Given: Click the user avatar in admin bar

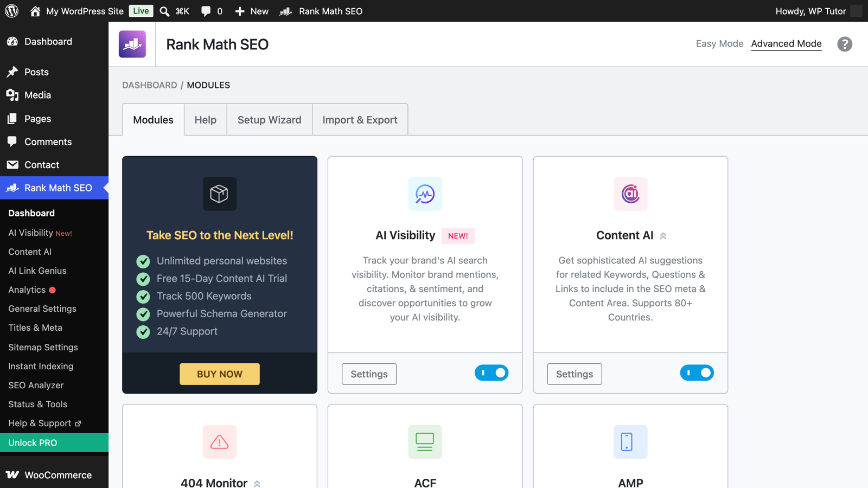Looking at the screenshot, I should pos(856,11).
